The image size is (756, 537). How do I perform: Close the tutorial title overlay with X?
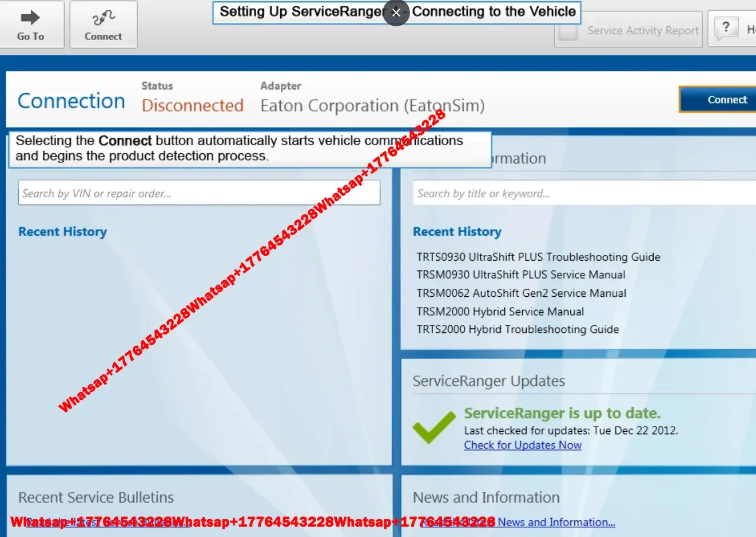pos(396,13)
